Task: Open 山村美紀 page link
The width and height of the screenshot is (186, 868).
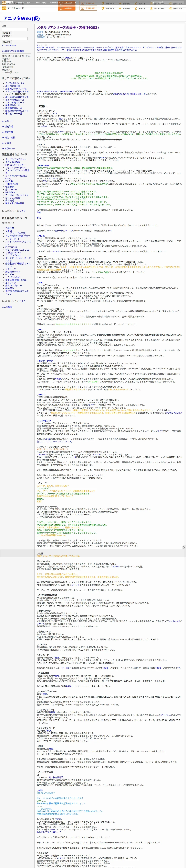Action: click(9, 201)
